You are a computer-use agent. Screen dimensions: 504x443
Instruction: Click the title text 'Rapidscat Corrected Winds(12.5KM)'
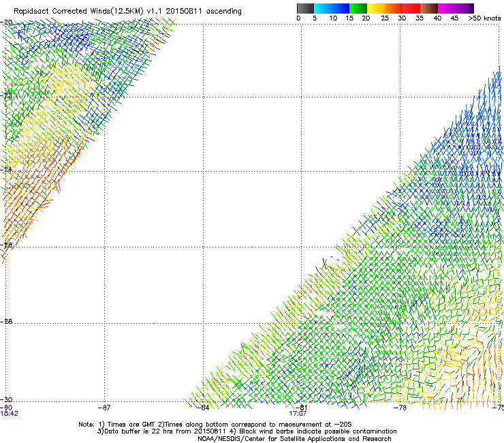coord(78,12)
